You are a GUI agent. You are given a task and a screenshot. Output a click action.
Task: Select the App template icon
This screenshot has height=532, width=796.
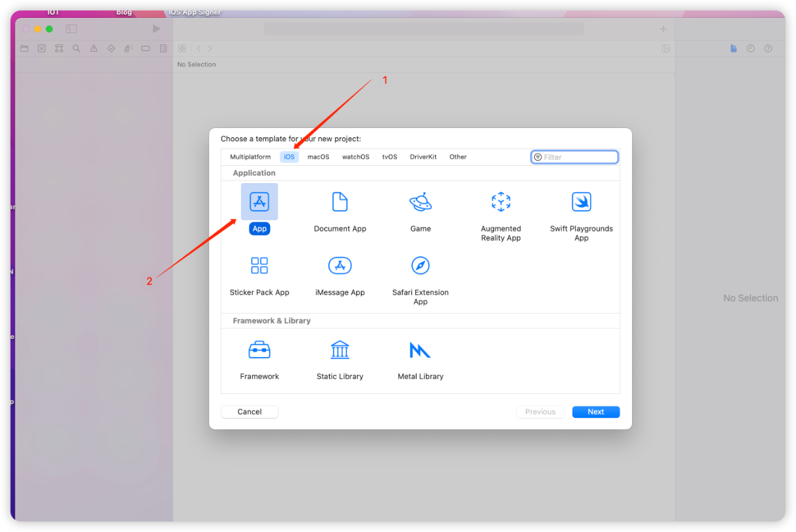[x=259, y=202]
